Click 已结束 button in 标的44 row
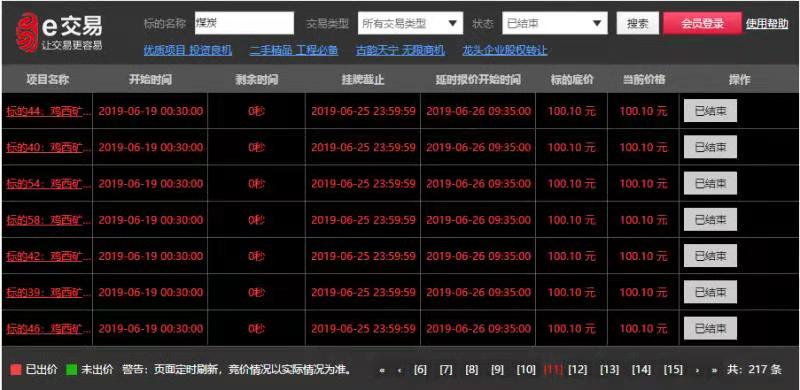The height and width of the screenshot is (390, 800). click(x=710, y=111)
